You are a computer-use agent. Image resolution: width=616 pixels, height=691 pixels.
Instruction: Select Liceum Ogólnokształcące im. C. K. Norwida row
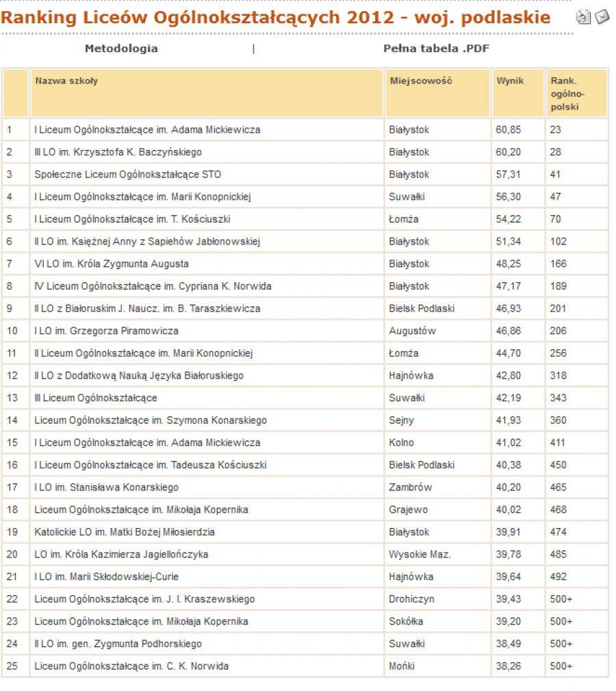click(x=305, y=666)
